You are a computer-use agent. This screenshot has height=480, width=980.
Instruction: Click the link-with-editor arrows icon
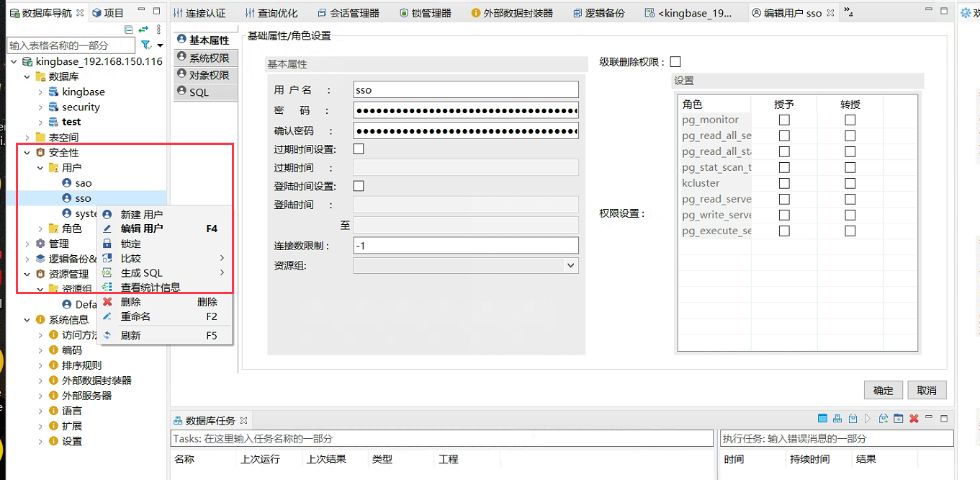[x=143, y=30]
